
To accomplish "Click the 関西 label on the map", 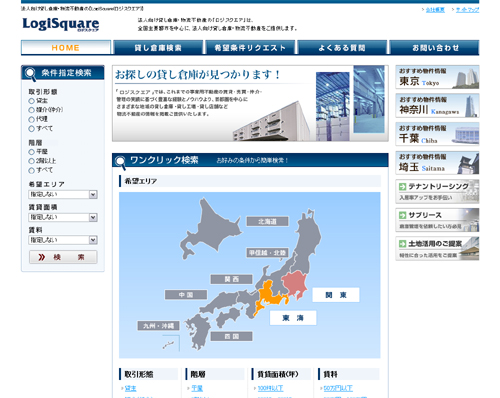I will pos(231,279).
